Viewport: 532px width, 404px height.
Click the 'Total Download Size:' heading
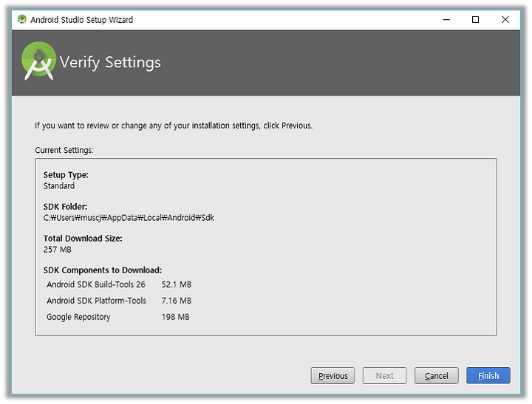83,239
